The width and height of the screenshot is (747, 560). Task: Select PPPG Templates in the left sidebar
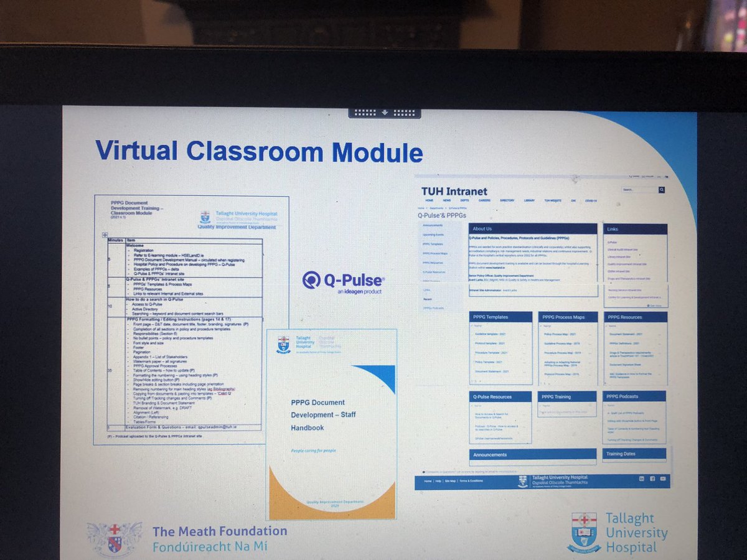pyautogui.click(x=433, y=244)
